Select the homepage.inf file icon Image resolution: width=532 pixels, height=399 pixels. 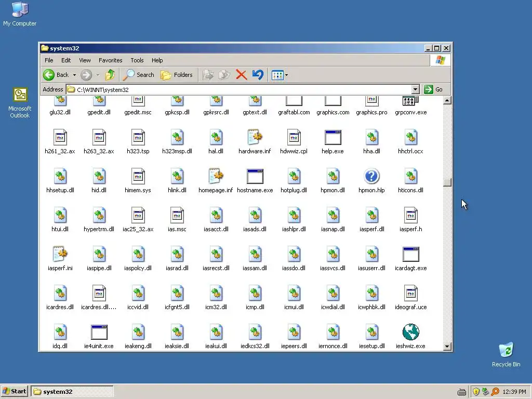216,176
